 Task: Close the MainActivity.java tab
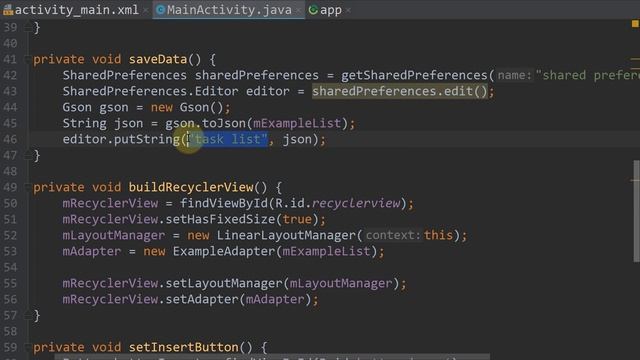pyautogui.click(x=299, y=10)
